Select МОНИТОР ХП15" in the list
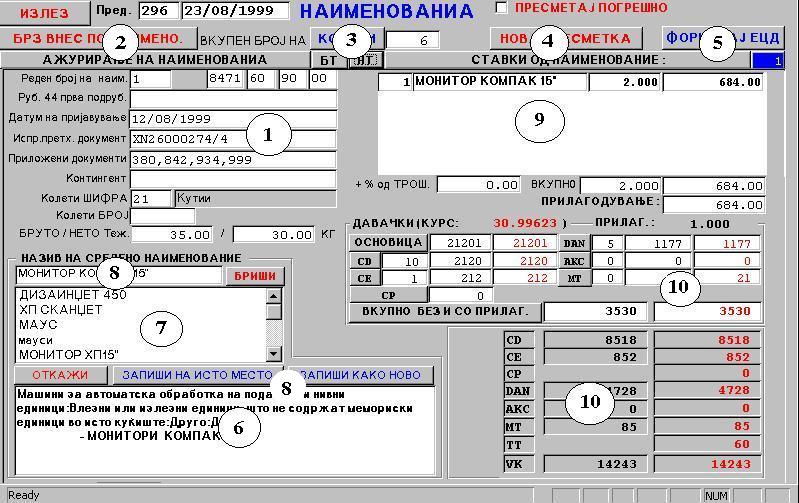Image resolution: width=799 pixels, height=503 pixels. click(x=69, y=354)
